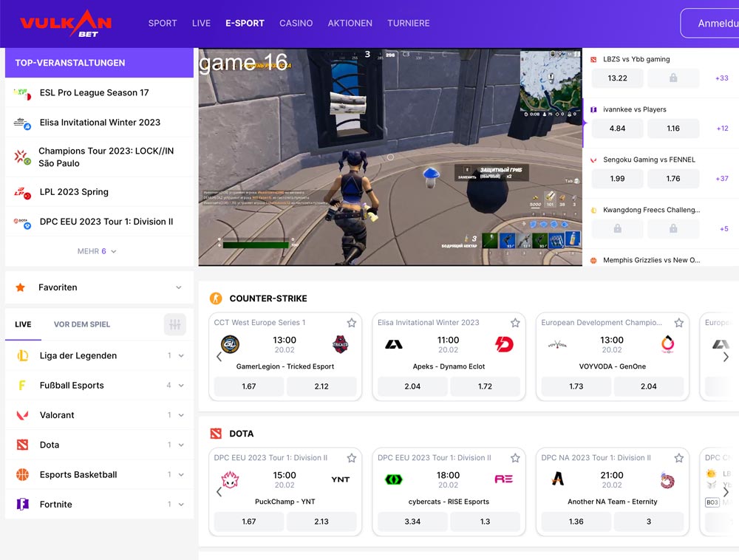The height and width of the screenshot is (560, 739).
Task: Select the LIVE sidebar tab
Action: [23, 324]
